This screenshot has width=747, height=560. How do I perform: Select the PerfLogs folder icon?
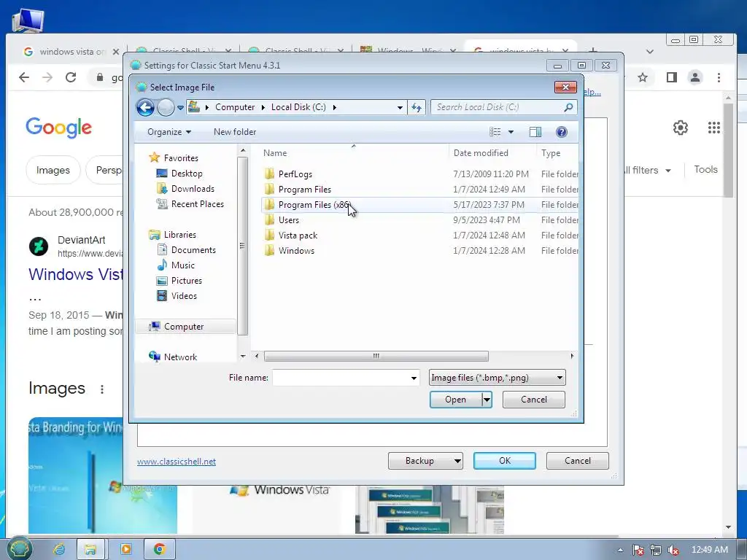tap(270, 174)
